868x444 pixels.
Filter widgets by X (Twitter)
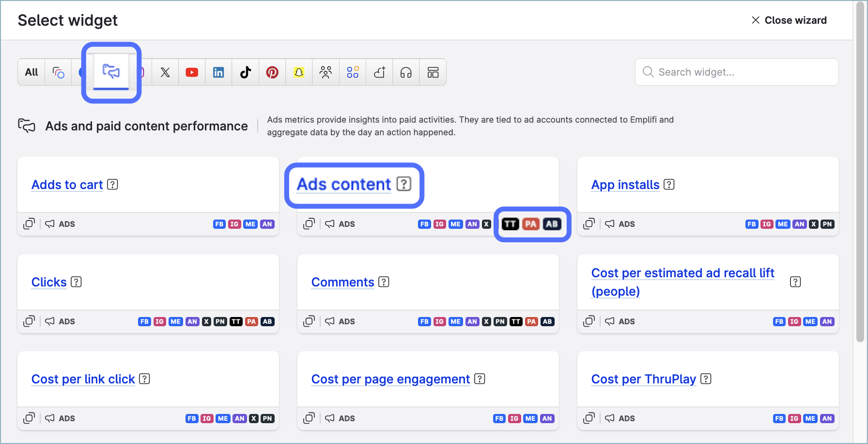(165, 72)
